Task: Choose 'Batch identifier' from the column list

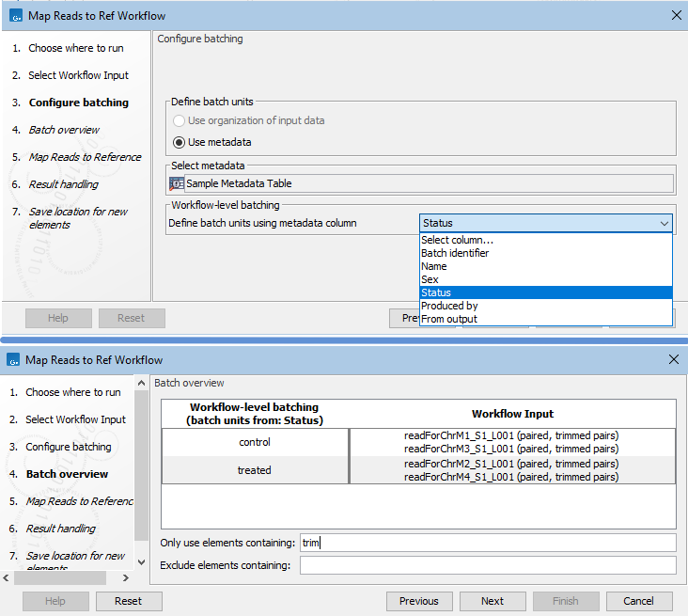Action: 455,253
